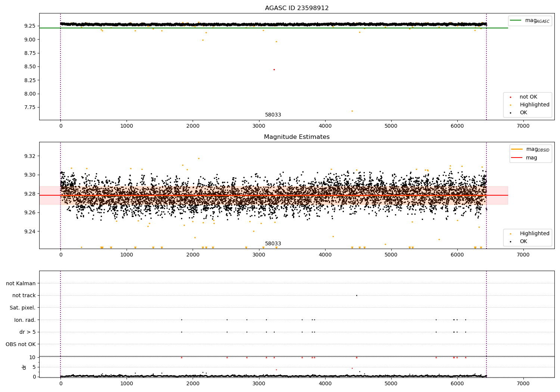
Task: Click the 'dr > 5' axis label
Action: coord(28,332)
